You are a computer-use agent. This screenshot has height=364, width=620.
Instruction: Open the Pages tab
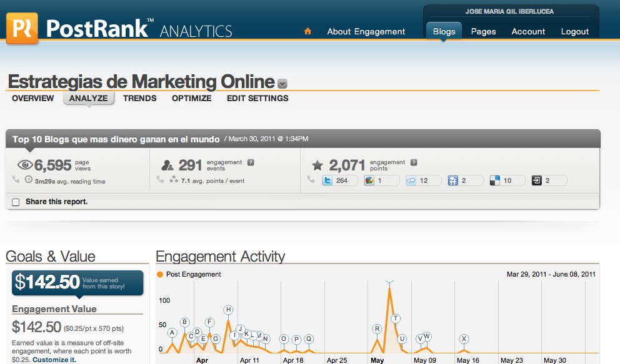[x=483, y=32]
